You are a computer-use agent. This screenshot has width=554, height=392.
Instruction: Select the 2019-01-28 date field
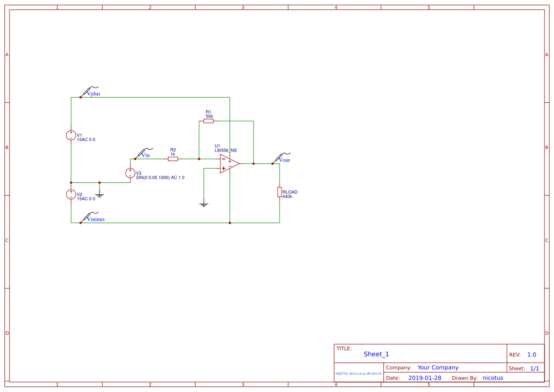425,377
